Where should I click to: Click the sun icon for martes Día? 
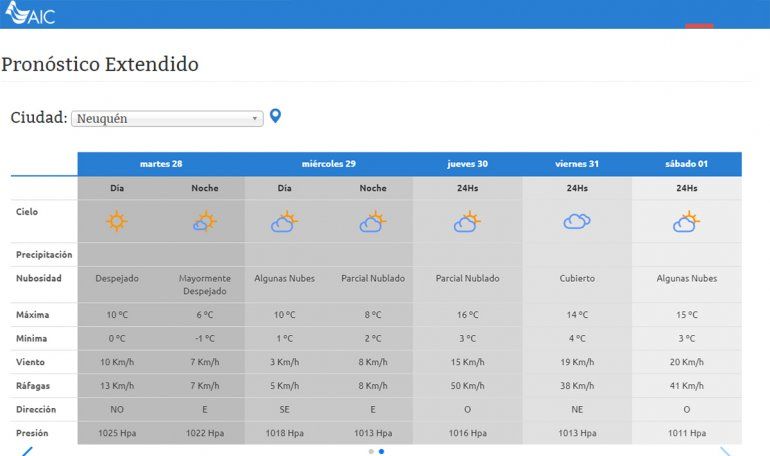pos(117,222)
